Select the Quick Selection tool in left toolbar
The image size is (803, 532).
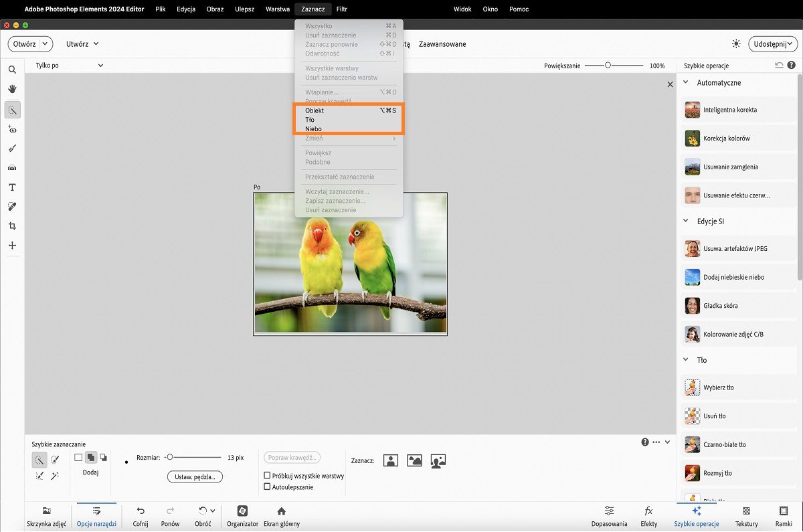[x=12, y=110]
